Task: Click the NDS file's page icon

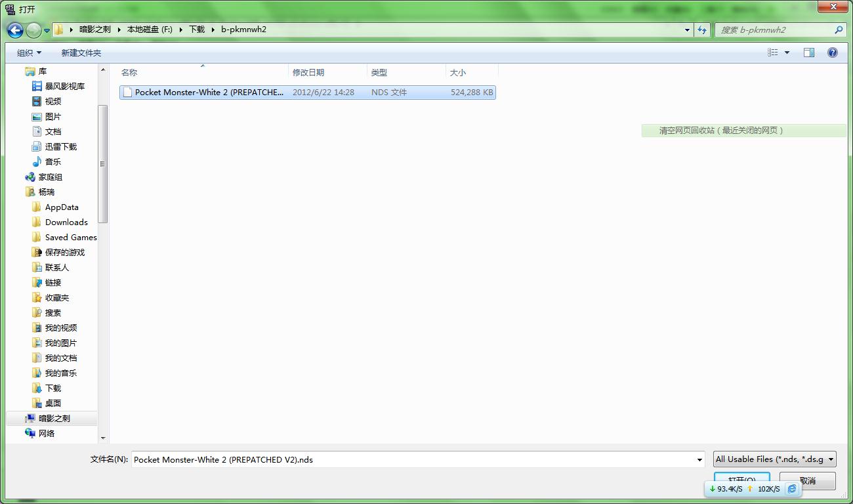Action: (x=127, y=93)
